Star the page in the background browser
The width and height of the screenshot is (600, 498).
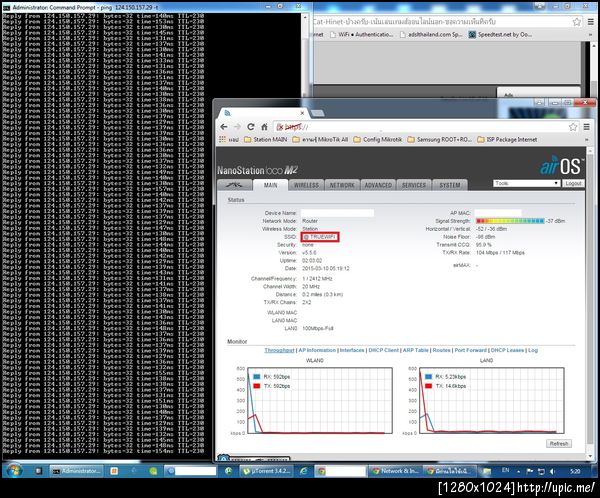coord(577,22)
